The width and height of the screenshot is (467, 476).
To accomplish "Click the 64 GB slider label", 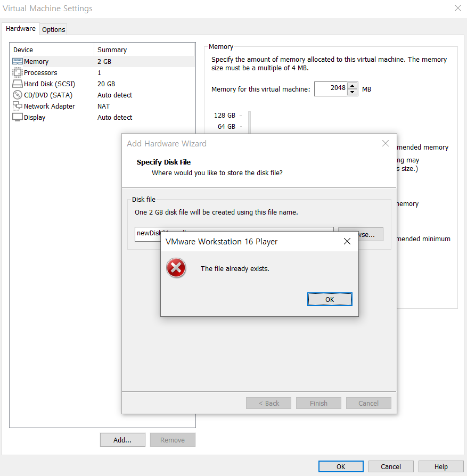I will tap(226, 126).
